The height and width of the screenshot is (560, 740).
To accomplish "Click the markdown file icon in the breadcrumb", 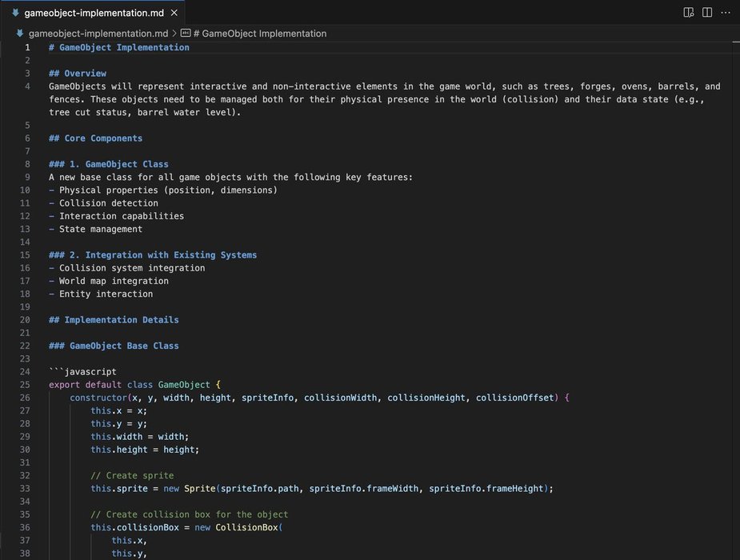I will (x=20, y=34).
